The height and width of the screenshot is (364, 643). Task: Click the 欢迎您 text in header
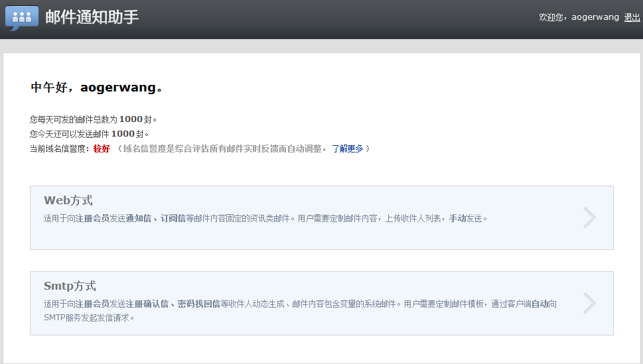[x=554, y=17]
